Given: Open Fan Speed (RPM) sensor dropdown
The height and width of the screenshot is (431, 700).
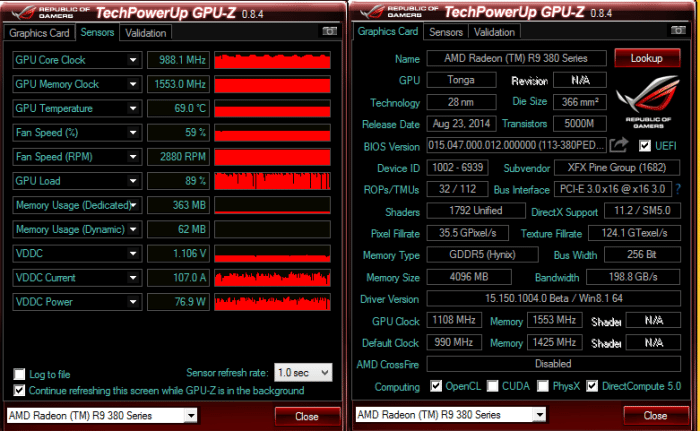Looking at the screenshot, I should 133,156.
